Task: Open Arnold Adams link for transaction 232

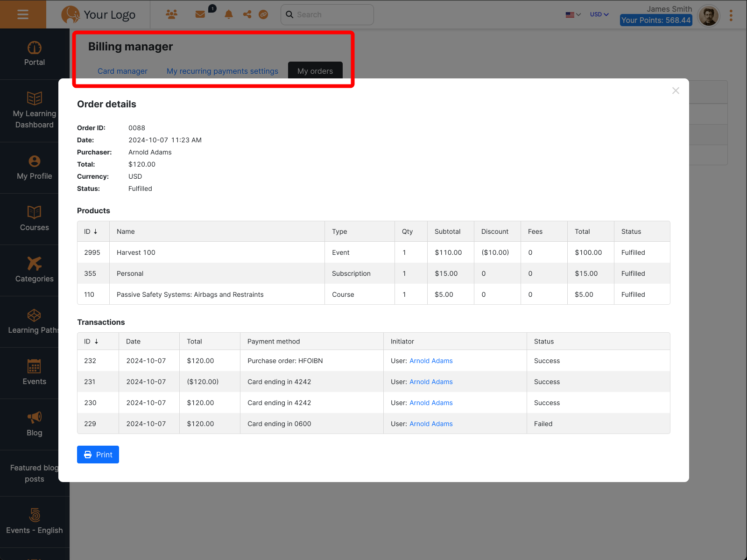Action: pos(431,361)
